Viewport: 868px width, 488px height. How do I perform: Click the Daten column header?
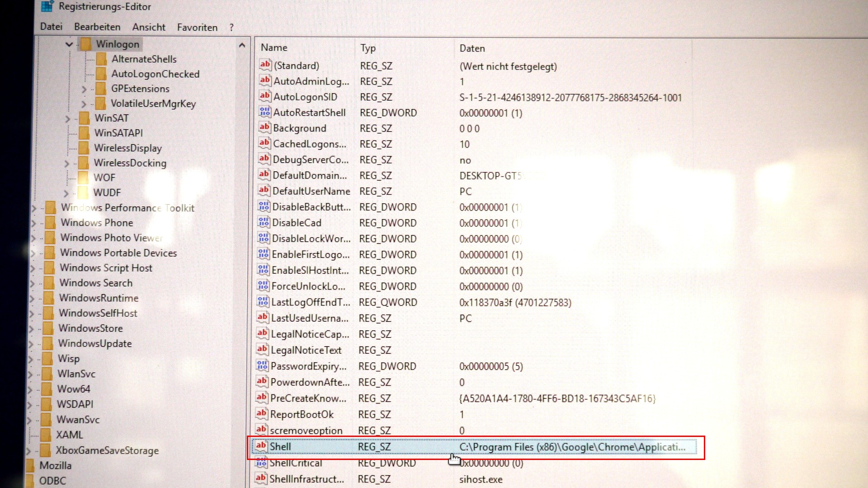(x=472, y=48)
